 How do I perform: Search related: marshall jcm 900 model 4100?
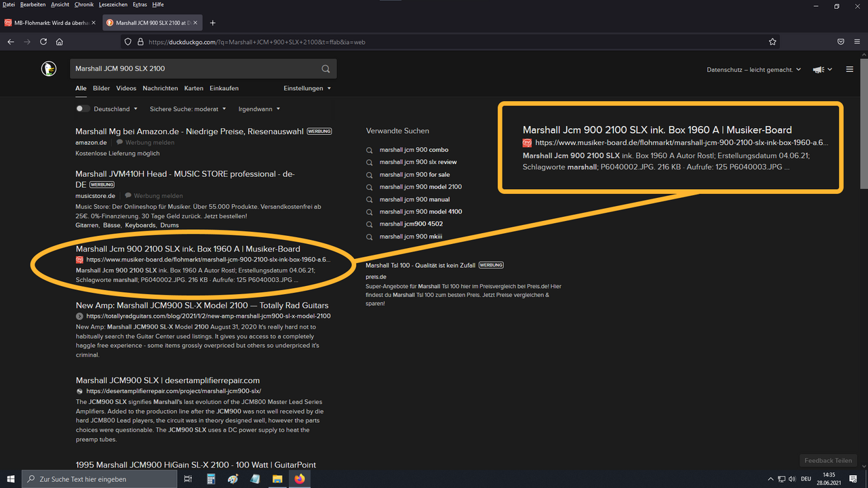(420, 211)
